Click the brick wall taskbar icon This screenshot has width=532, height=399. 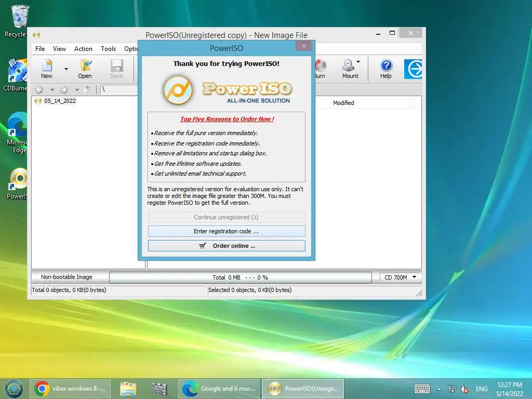[159, 389]
